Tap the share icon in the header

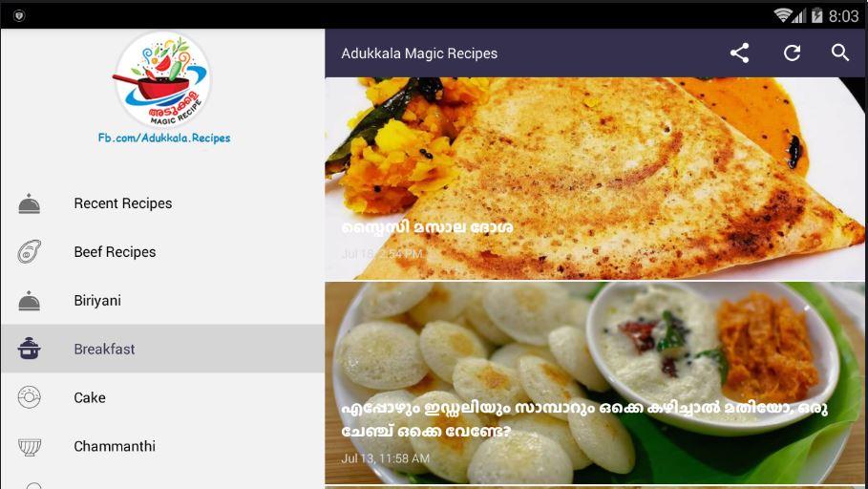tap(740, 53)
